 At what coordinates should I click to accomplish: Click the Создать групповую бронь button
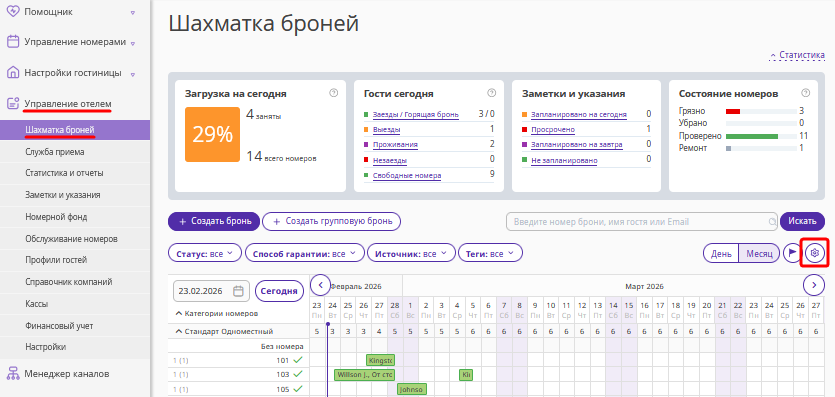pyautogui.click(x=331, y=221)
